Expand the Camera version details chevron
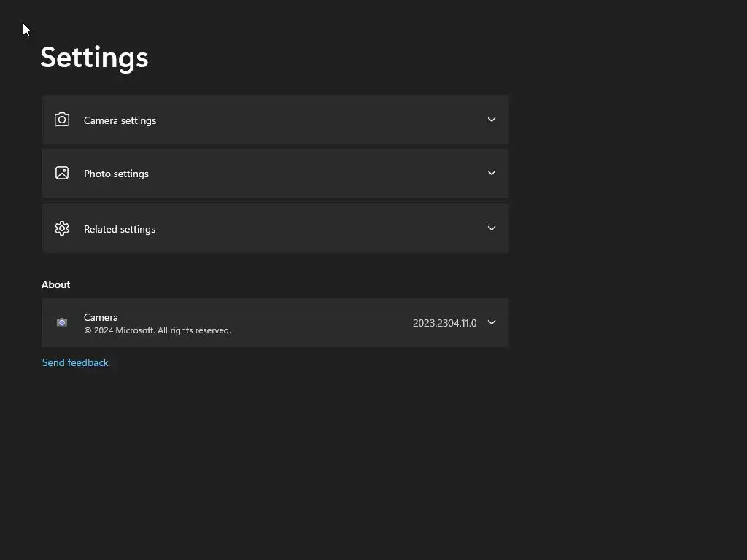The image size is (747, 560). click(492, 322)
